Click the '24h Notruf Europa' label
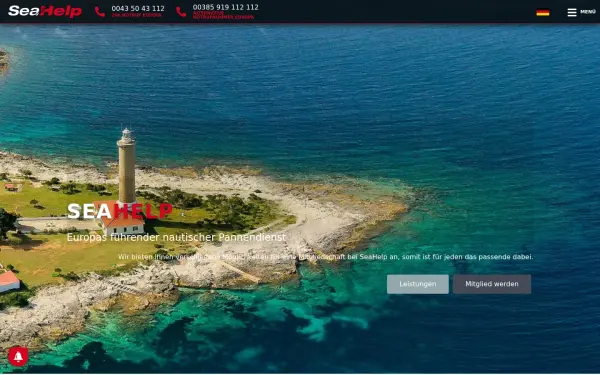Image resolution: width=600 pixels, height=375 pixels. pos(137,15)
